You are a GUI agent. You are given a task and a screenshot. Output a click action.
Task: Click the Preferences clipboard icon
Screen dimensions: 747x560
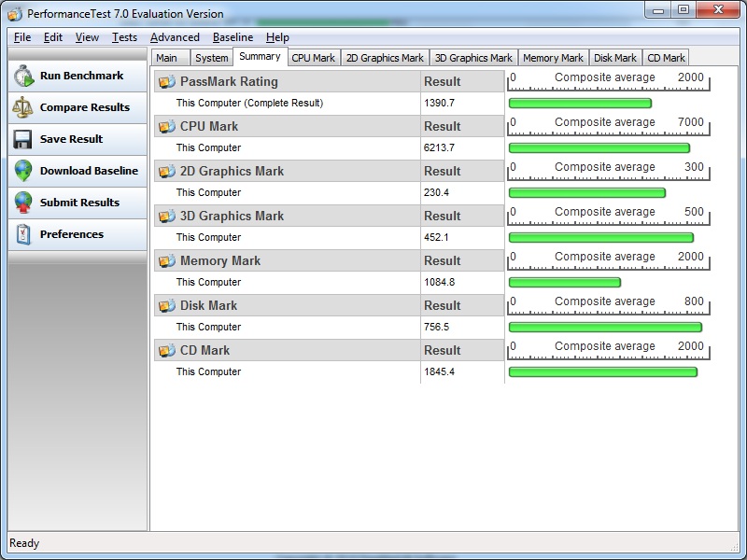[23, 235]
